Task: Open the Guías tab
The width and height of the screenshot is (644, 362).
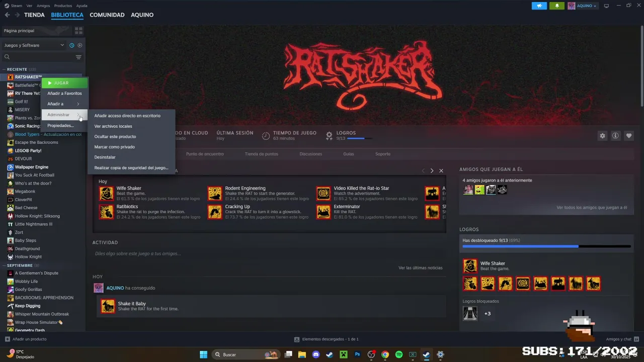Action: click(x=349, y=154)
